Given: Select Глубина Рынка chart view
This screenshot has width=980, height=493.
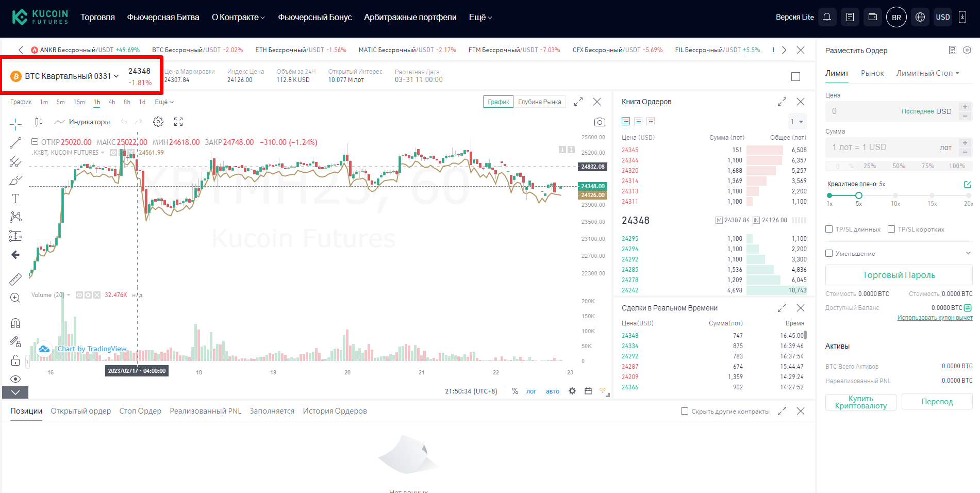Looking at the screenshot, I should click(x=539, y=102).
